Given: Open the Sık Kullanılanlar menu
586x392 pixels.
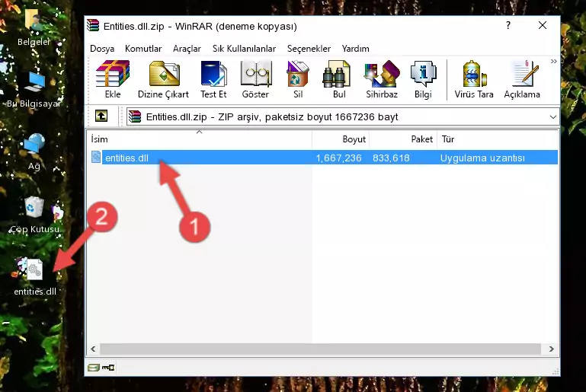Looking at the screenshot, I should click(244, 49).
